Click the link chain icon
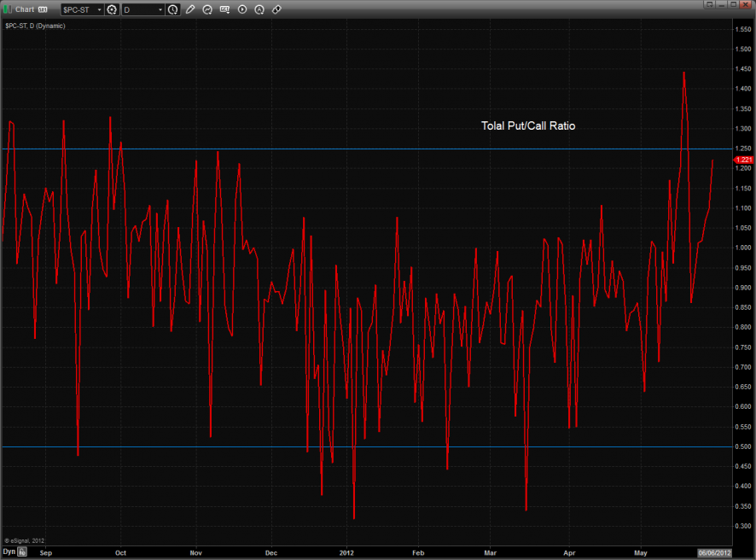Image resolution: width=756 pixels, height=560 pixels. coord(276,9)
